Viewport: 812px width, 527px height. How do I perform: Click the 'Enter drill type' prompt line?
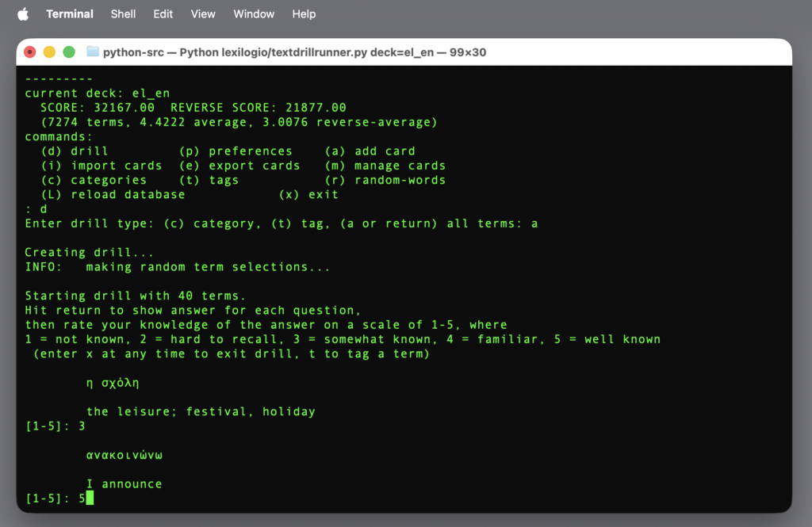[282, 223]
